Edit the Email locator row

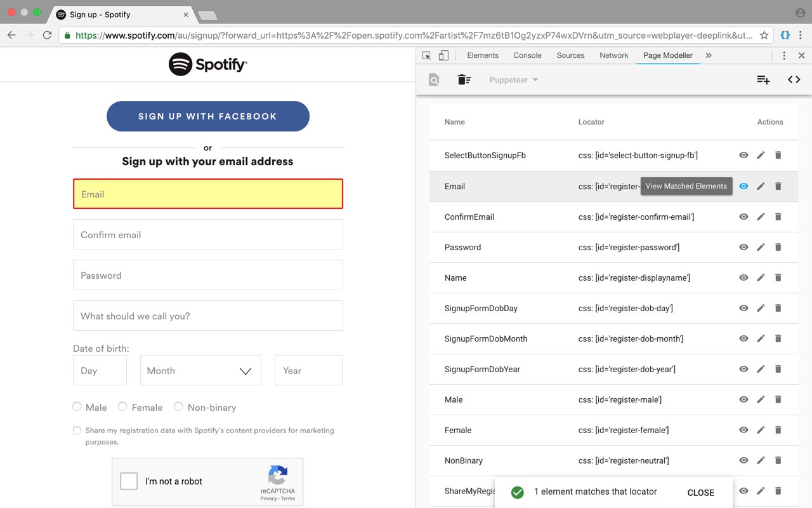761,186
